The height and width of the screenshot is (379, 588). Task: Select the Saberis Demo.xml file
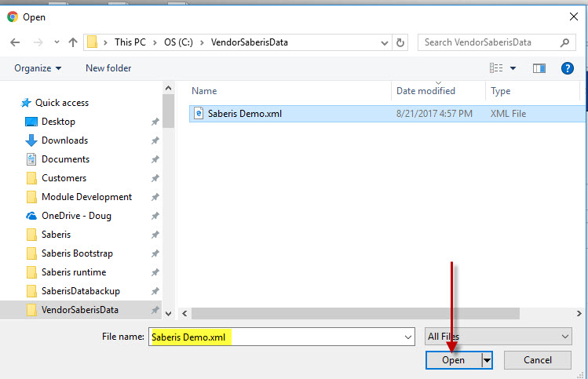(x=244, y=114)
